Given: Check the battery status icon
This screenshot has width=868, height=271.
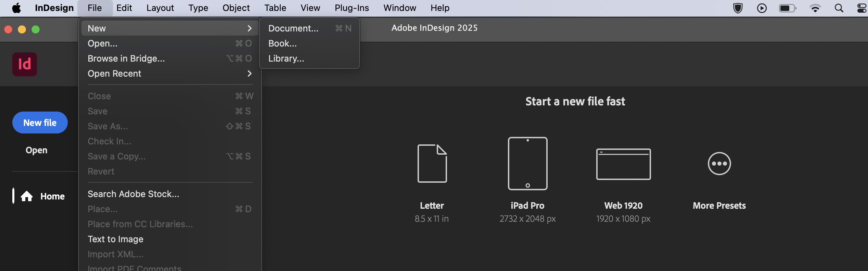Looking at the screenshot, I should click(788, 8).
